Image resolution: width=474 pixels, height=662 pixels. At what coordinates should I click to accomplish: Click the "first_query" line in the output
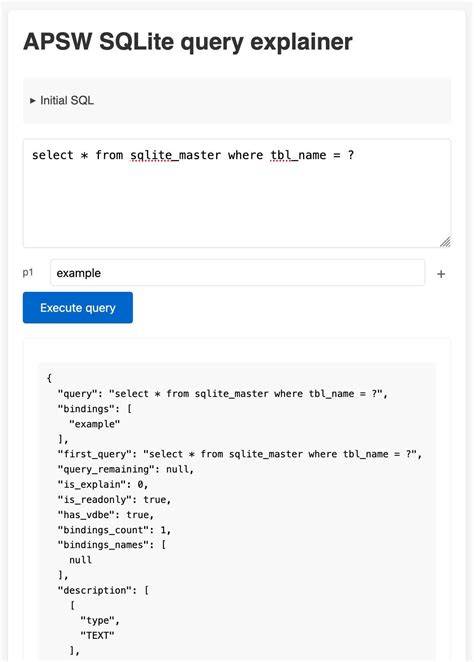[x=240, y=454]
